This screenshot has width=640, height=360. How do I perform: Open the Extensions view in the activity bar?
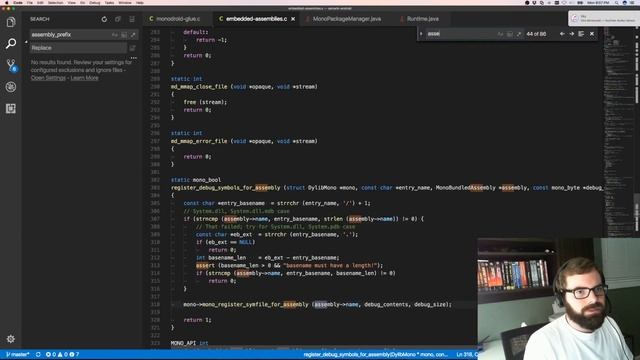(11, 108)
